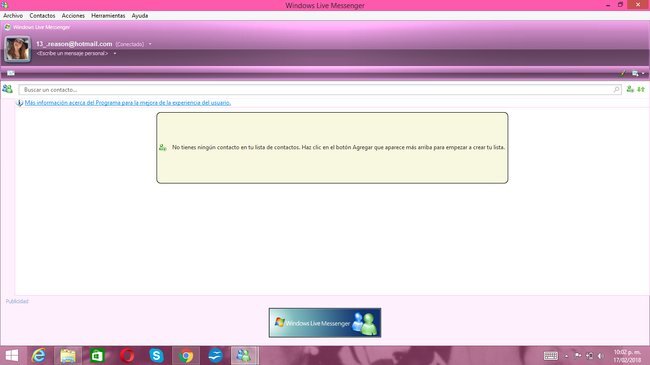Click the Publicidad label

(17, 302)
